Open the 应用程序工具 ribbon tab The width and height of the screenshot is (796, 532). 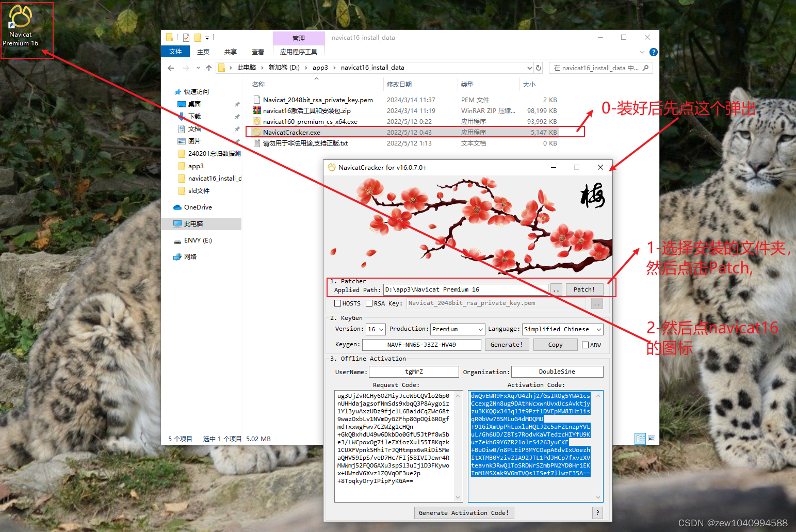299,52
